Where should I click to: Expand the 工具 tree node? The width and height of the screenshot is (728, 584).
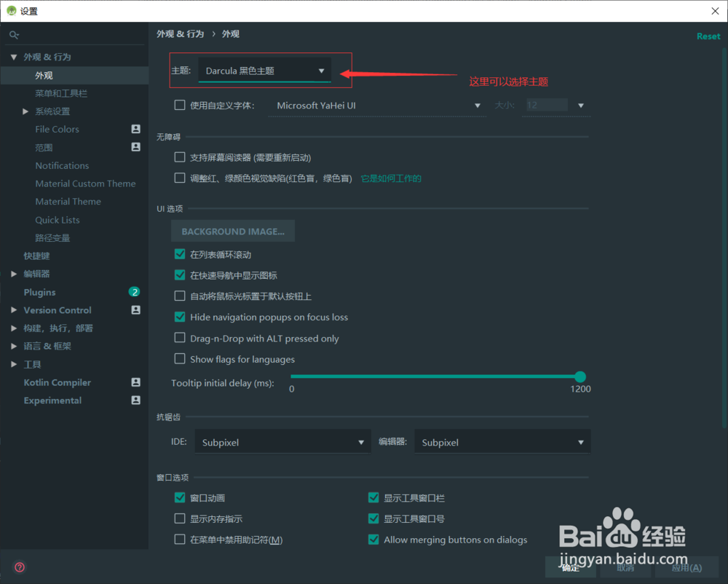(14, 364)
